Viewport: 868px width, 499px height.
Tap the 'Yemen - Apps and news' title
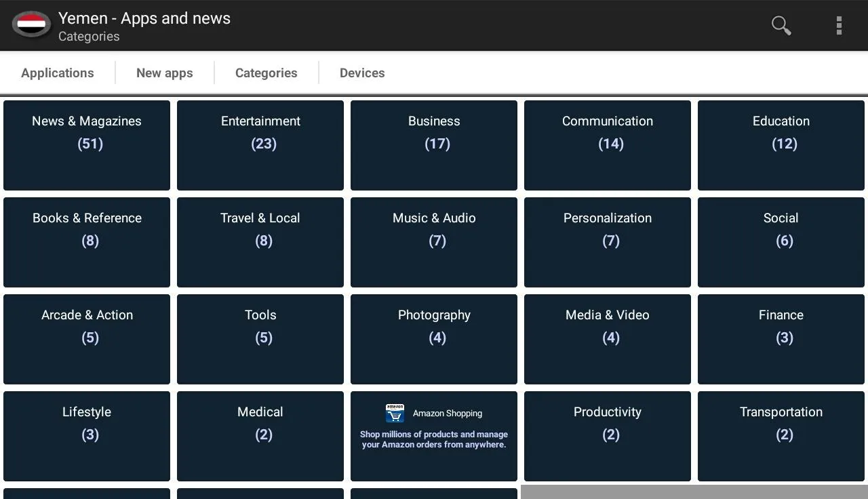(144, 18)
